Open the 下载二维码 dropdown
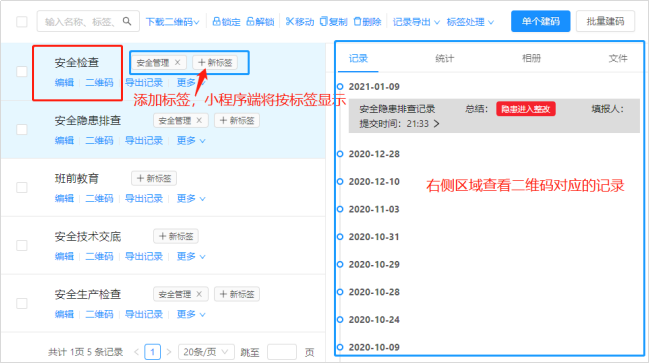This screenshot has width=650, height=364. click(x=172, y=22)
